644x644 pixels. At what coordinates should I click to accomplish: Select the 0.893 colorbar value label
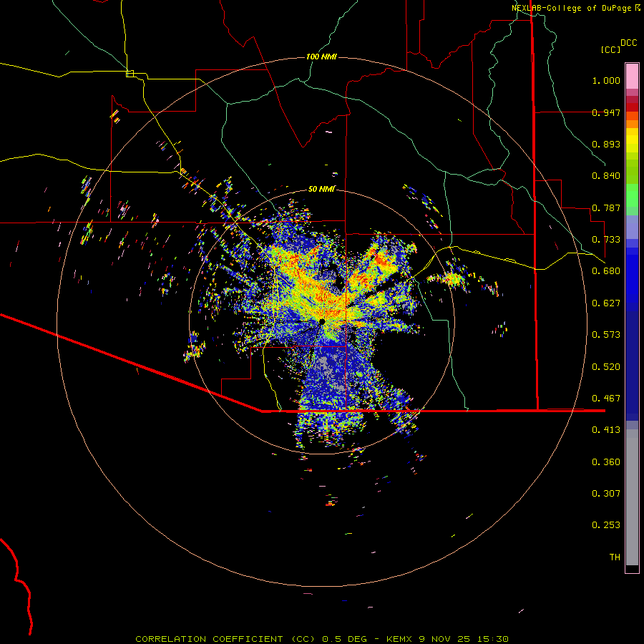(606, 144)
